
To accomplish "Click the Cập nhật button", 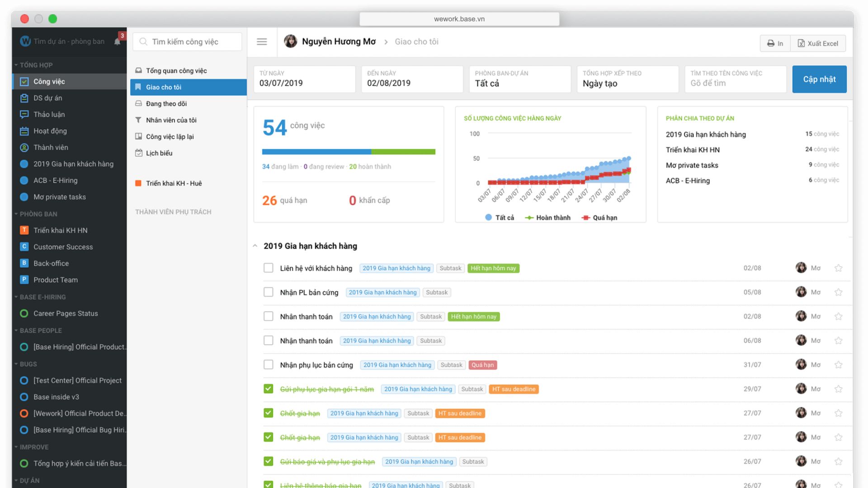I will (x=819, y=79).
